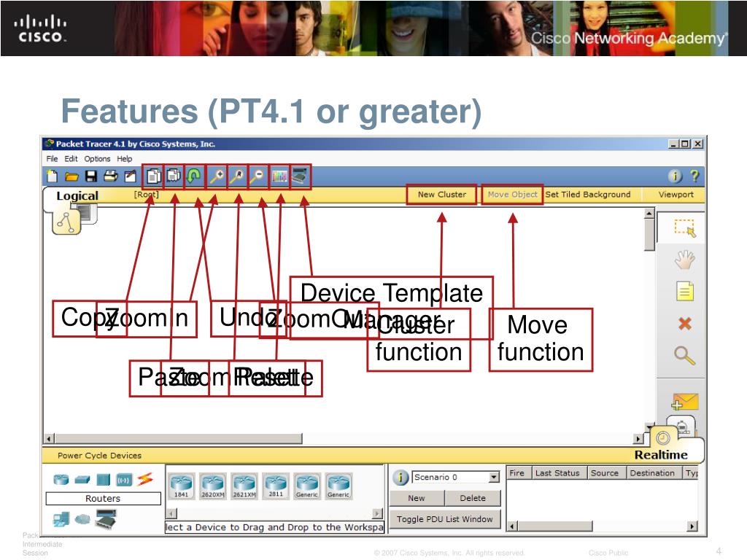Click Set Tiled Background
Image resolution: width=747 pixels, height=560 pixels.
588,194
